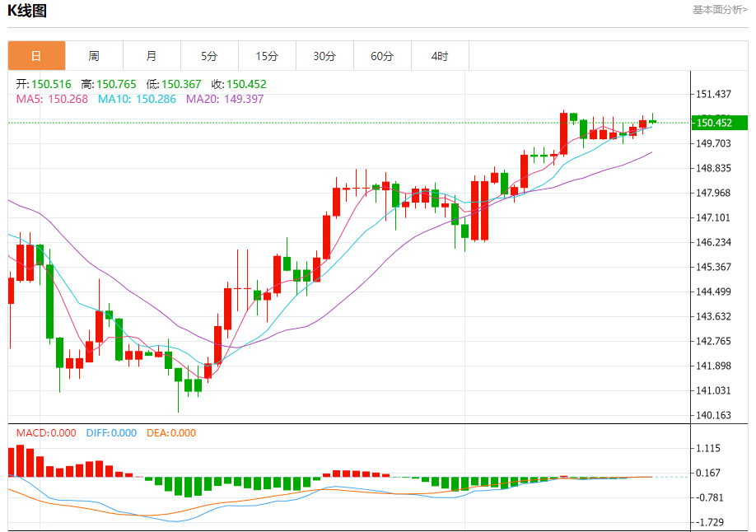756x532 pixels.
Task: Click the 高:150.765 high price text
Action: pos(109,84)
